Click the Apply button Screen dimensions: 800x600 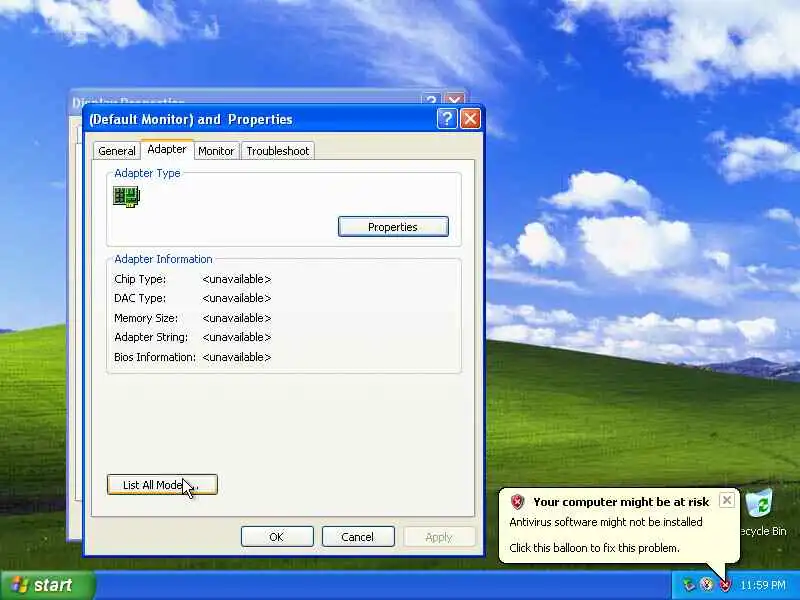pyautogui.click(x=439, y=537)
